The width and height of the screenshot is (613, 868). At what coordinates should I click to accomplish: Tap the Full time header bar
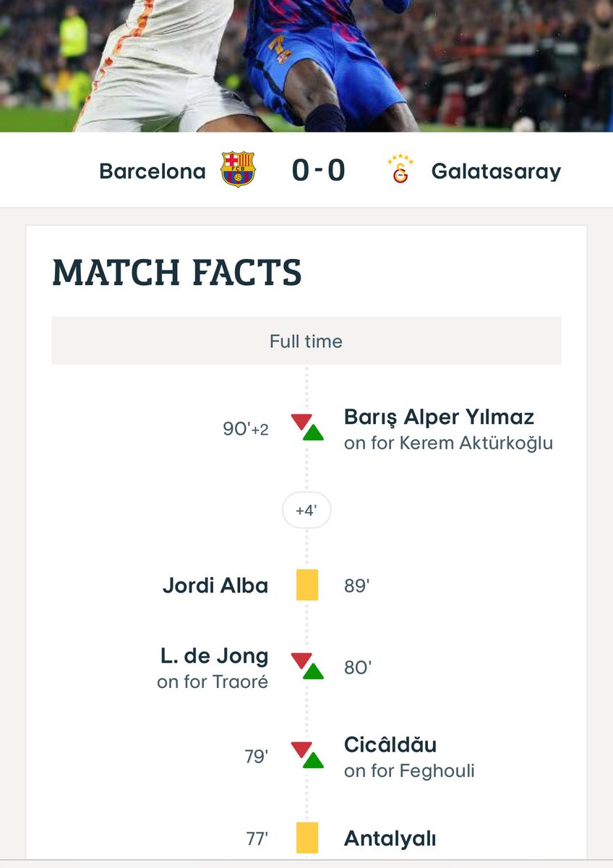point(306,341)
